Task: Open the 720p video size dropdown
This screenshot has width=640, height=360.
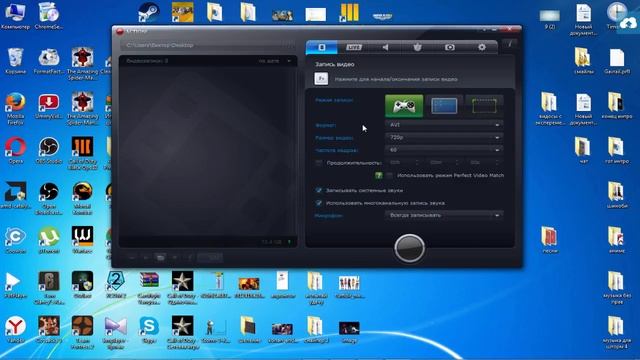Action: coord(444,138)
